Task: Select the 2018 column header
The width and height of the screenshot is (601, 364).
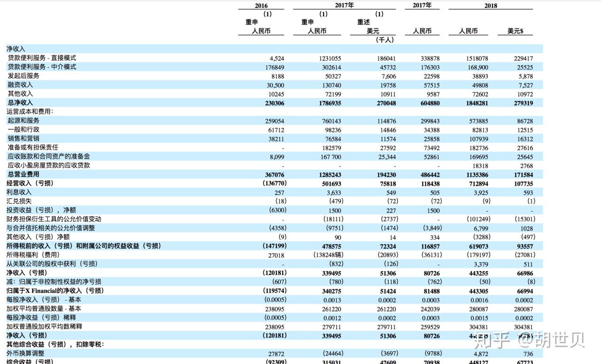Action: 491,5
